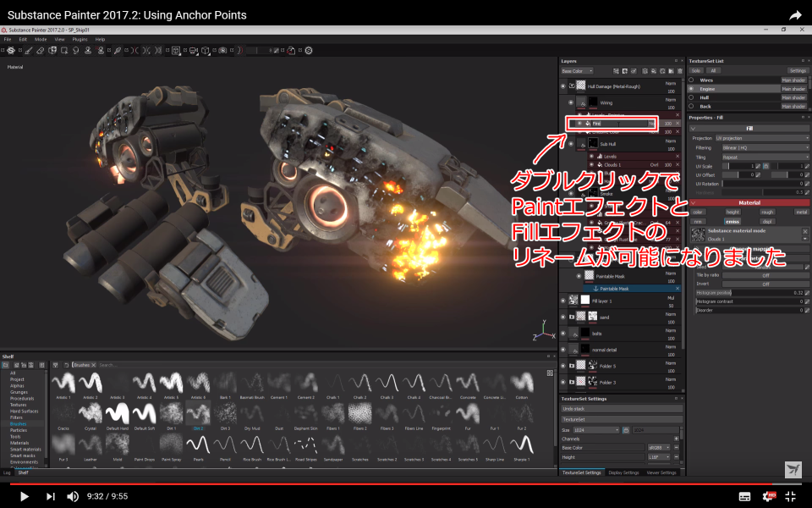
Task: Select the Wires texture set radio
Action: [691, 80]
